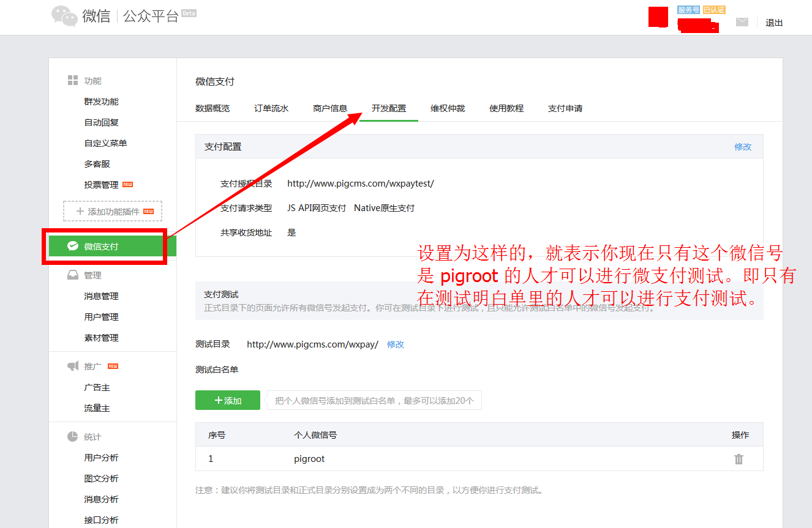The height and width of the screenshot is (528, 812).
Task: Click the 添加功能插件 dashed box
Action: pos(112,210)
